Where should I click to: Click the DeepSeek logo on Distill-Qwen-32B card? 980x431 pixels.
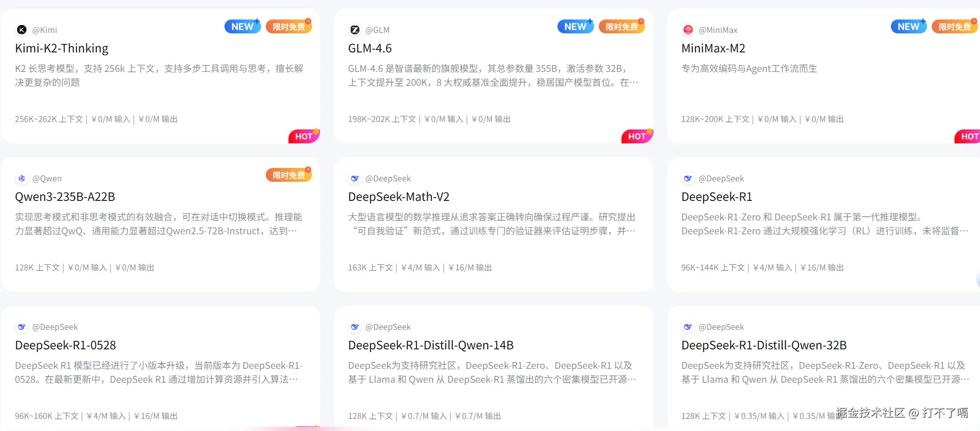[688, 327]
